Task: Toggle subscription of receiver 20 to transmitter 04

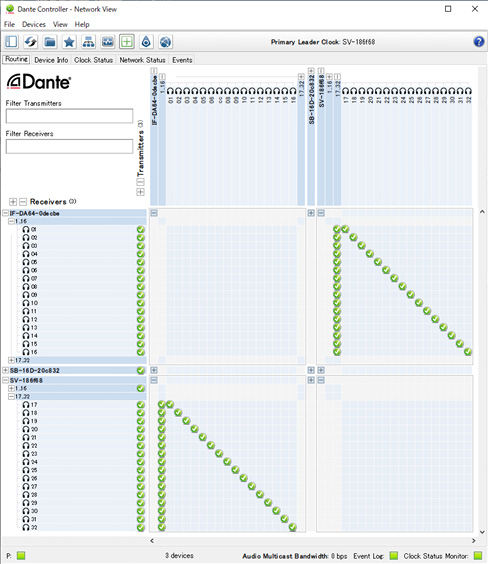Action: tap(195, 429)
